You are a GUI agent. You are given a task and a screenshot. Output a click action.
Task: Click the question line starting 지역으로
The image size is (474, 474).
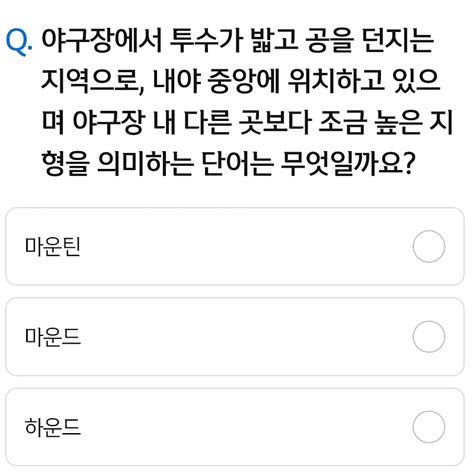pyautogui.click(x=241, y=81)
